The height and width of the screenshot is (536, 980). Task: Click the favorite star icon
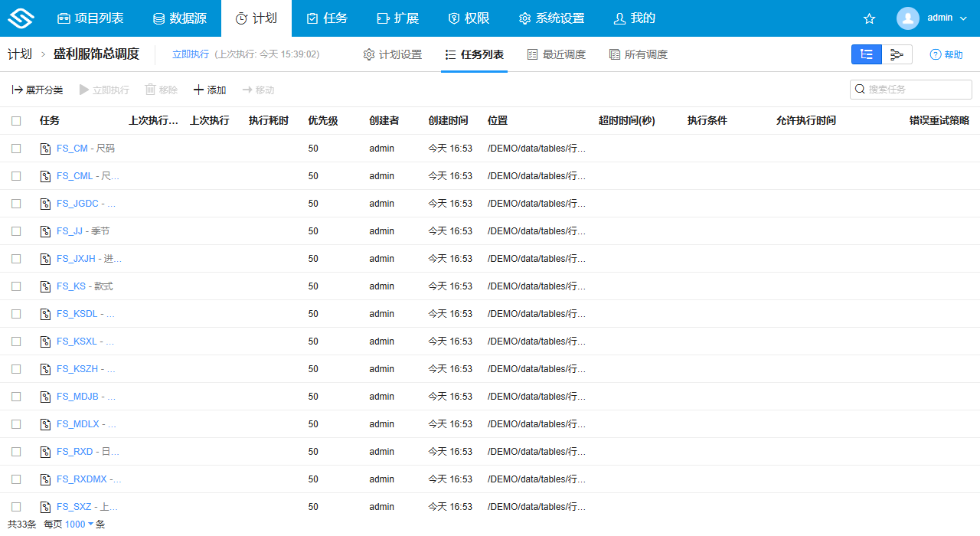869,18
